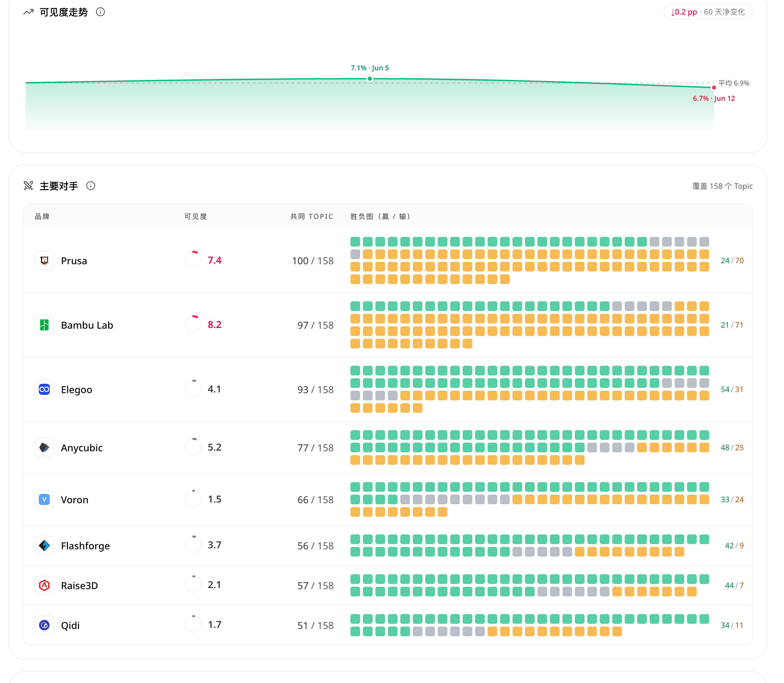The height and width of the screenshot is (683, 784).
Task: Click the Voron visibility ring gauge
Action: (193, 499)
